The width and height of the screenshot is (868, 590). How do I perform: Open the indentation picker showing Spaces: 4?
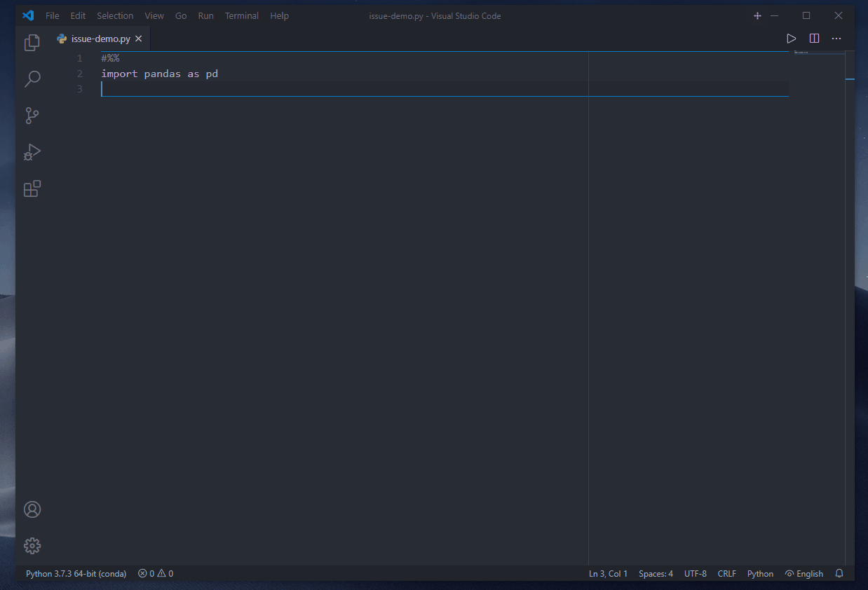point(655,573)
